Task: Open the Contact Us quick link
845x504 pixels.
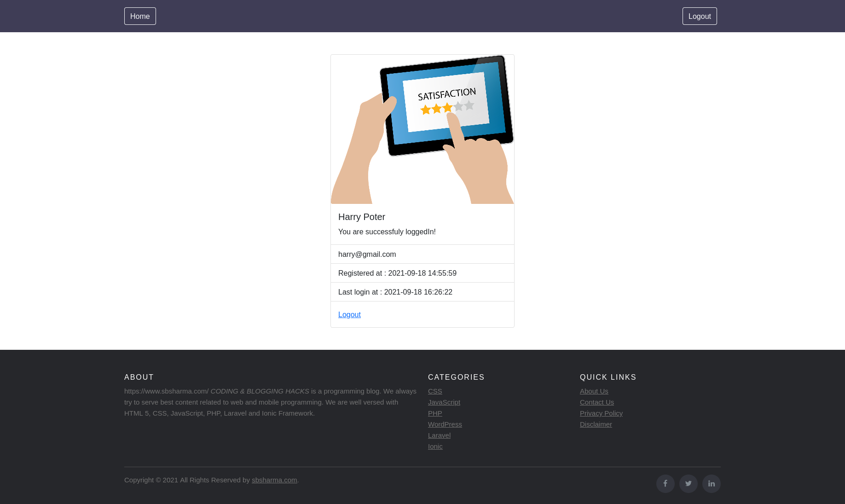Action: (596, 402)
